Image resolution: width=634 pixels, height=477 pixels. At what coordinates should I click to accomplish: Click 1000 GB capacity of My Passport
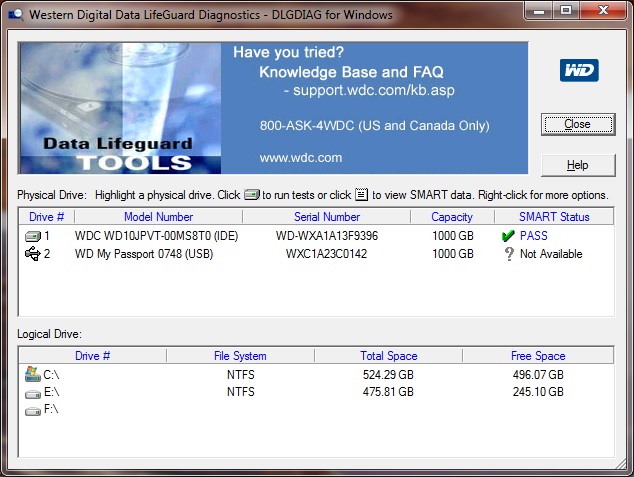tap(453, 254)
